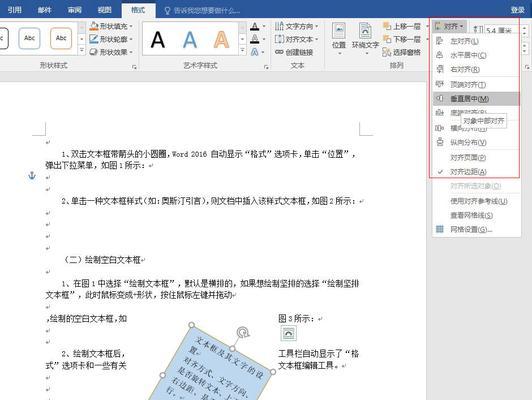Click the Bring Forward (上移一层) icon
The image size is (532, 400).
(x=387, y=26)
